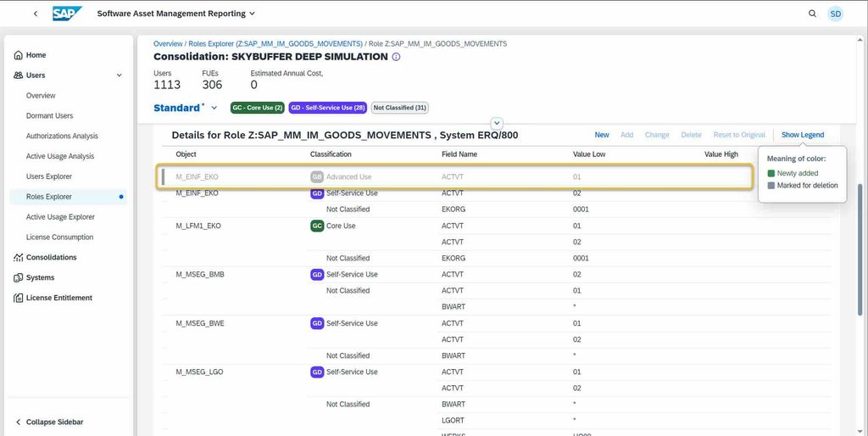Click Users people icon in sidebar
The height and width of the screenshot is (436, 868).
(x=19, y=75)
